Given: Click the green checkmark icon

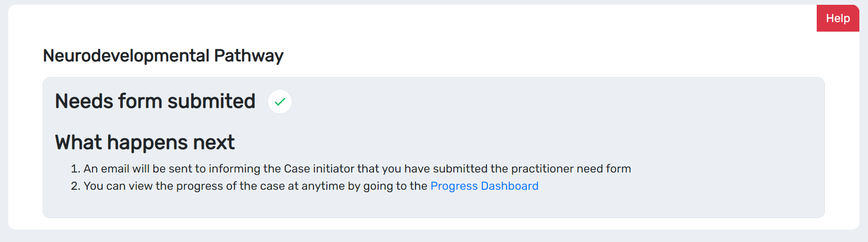Looking at the screenshot, I should [280, 102].
